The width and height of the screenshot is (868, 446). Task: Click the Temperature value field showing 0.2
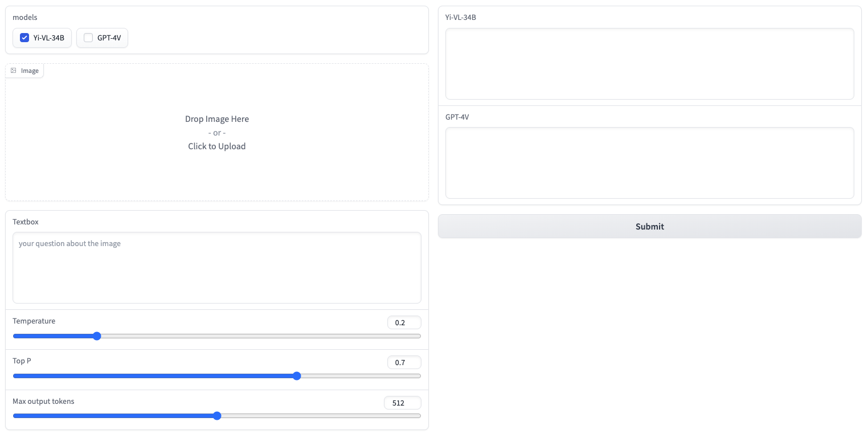[x=404, y=323]
